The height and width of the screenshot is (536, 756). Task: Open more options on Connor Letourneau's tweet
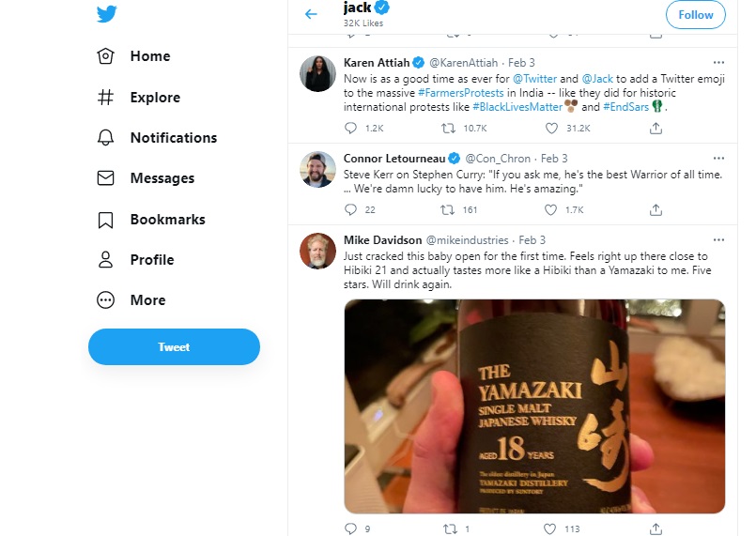click(718, 159)
